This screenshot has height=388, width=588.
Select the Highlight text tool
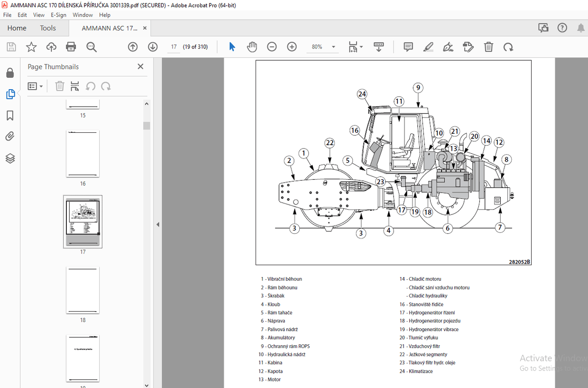(x=428, y=46)
